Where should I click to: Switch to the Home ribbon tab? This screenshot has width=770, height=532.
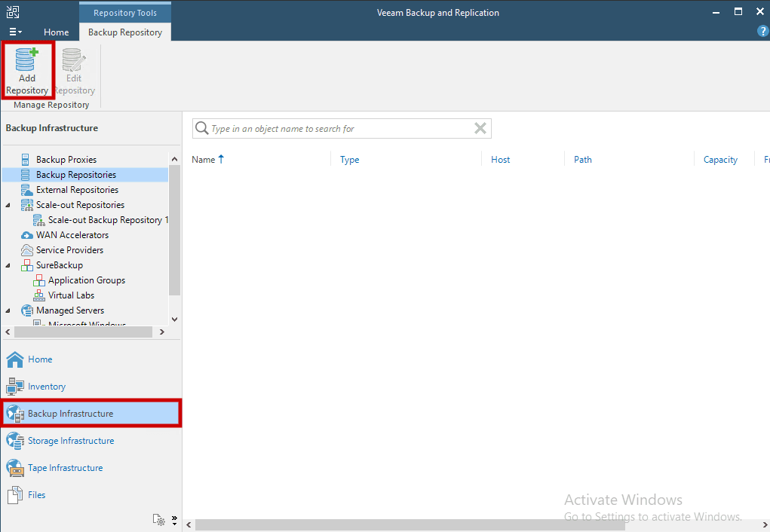56,32
